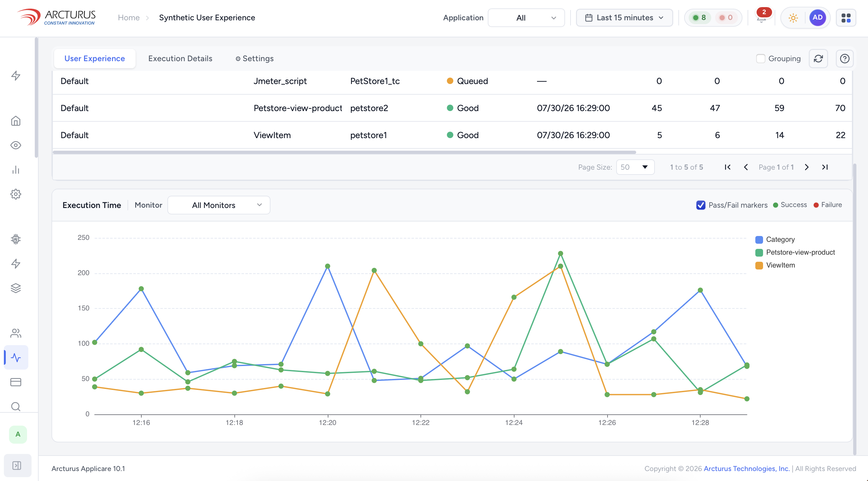The height and width of the screenshot is (481, 868).
Task: Open the Application All dropdown
Action: click(x=526, y=17)
